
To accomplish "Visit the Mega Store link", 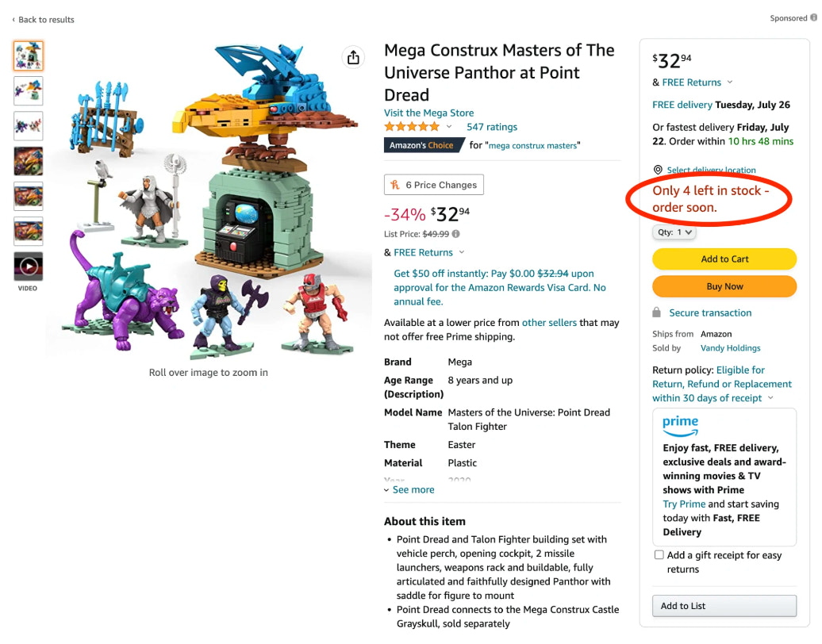I will tap(428, 113).
